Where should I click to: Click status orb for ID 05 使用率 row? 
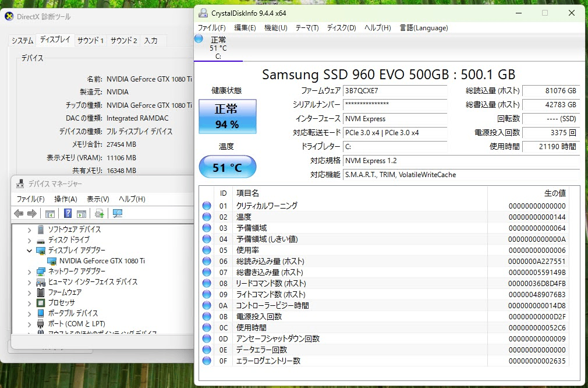pos(207,250)
